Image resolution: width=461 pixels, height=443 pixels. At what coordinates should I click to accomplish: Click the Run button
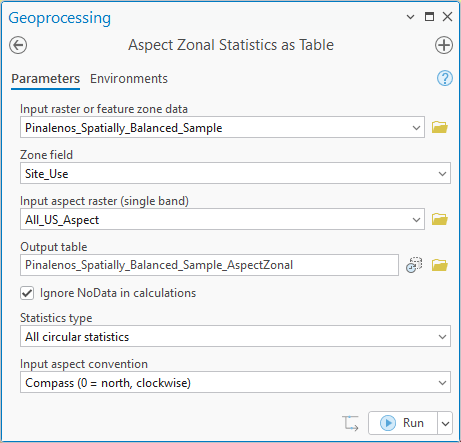click(403, 423)
